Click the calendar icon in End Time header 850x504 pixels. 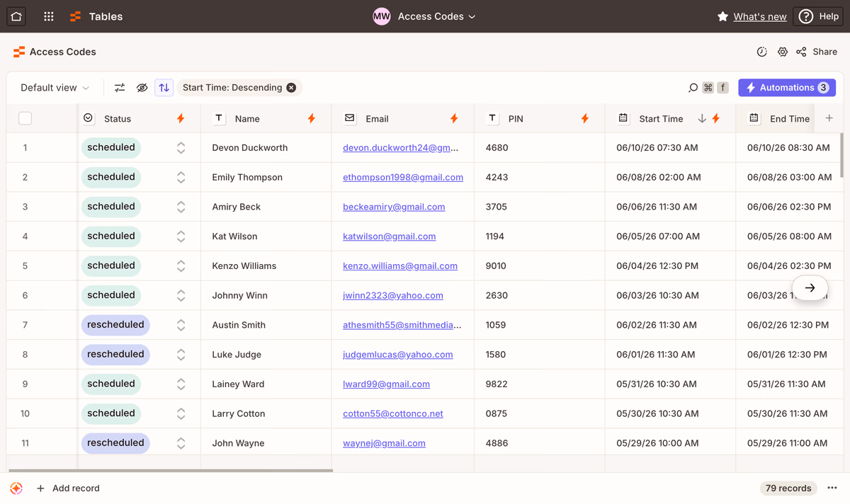pos(754,118)
